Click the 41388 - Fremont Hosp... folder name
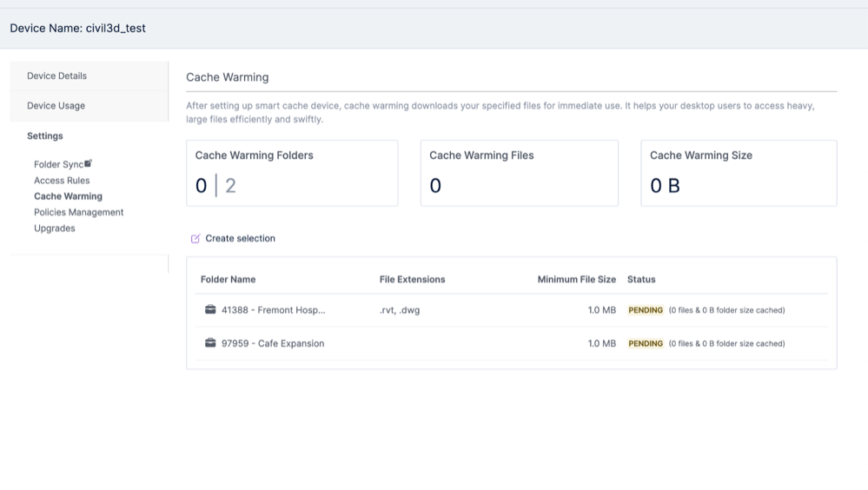 [274, 310]
